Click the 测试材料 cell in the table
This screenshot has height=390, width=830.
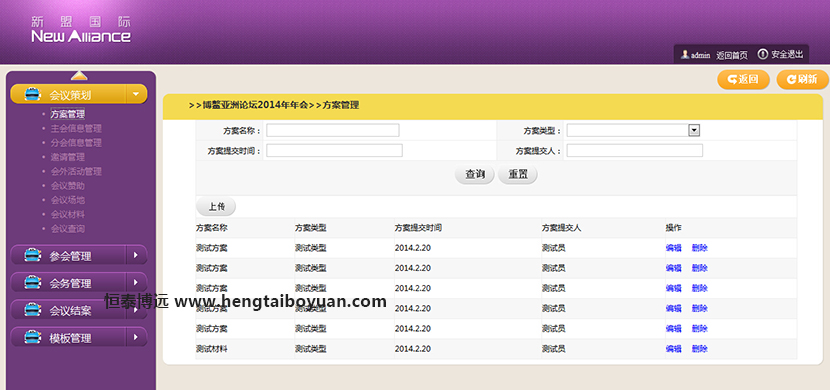pyautogui.click(x=212, y=349)
